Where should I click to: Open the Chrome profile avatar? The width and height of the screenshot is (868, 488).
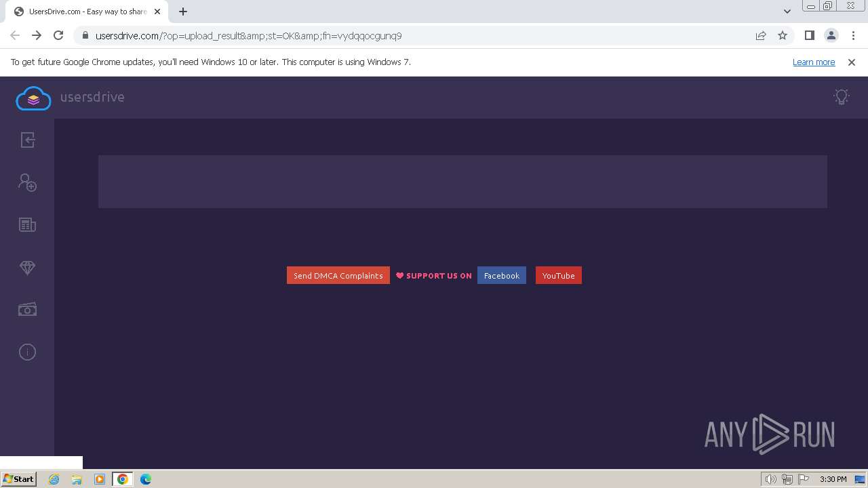pos(831,35)
